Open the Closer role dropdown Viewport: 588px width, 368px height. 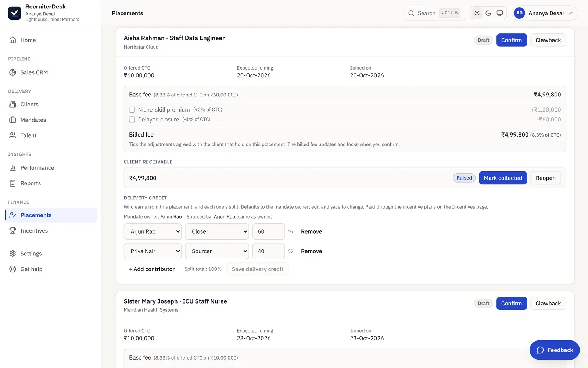pyautogui.click(x=217, y=231)
